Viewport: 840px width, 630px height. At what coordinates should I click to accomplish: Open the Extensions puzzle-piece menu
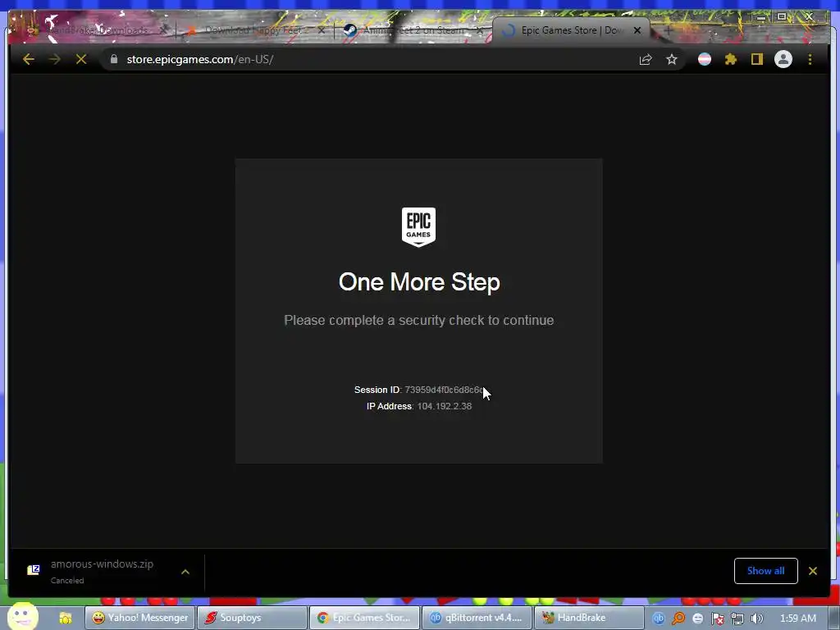tap(731, 59)
